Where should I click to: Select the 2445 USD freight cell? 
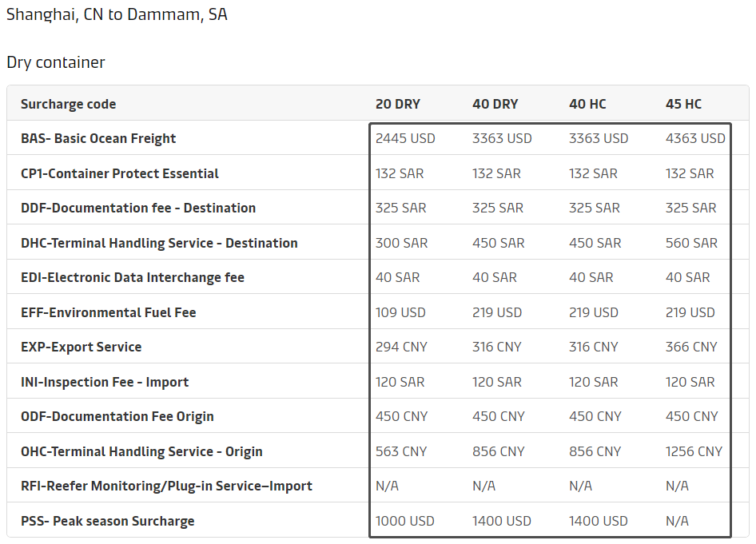(x=405, y=138)
